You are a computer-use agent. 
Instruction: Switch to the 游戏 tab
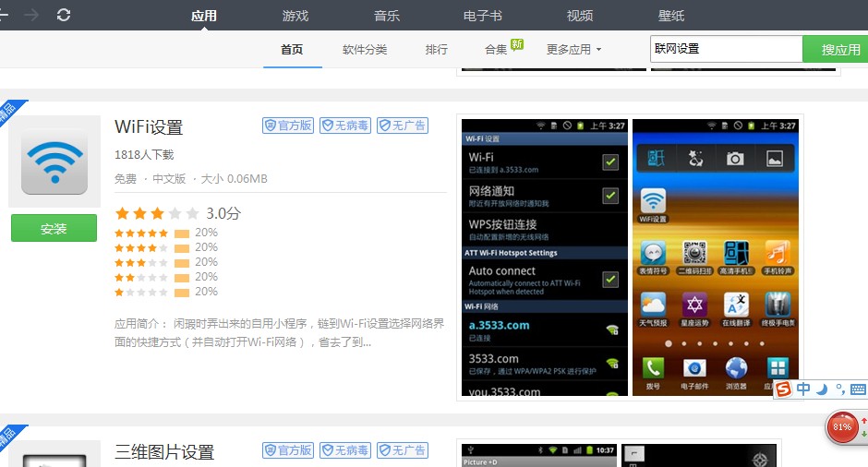tap(295, 16)
